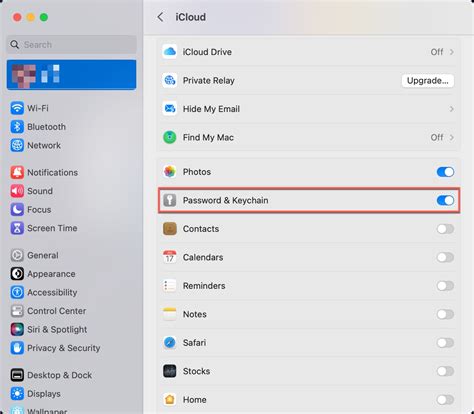Turn on the Reminders toggle
The image size is (474, 414).
coord(445,286)
